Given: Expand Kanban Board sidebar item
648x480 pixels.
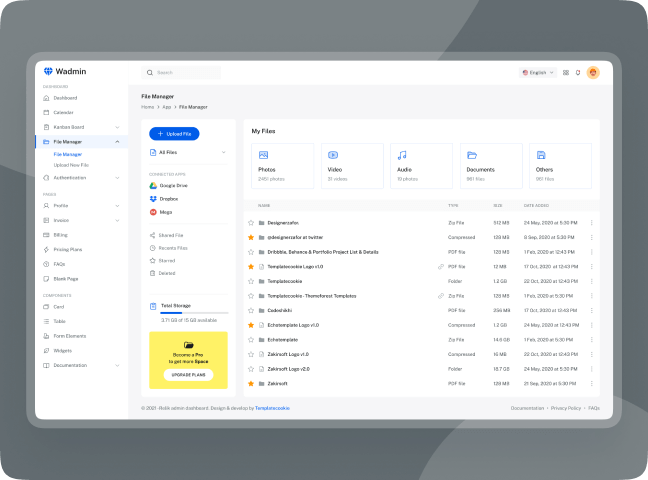Looking at the screenshot, I should (x=117, y=127).
